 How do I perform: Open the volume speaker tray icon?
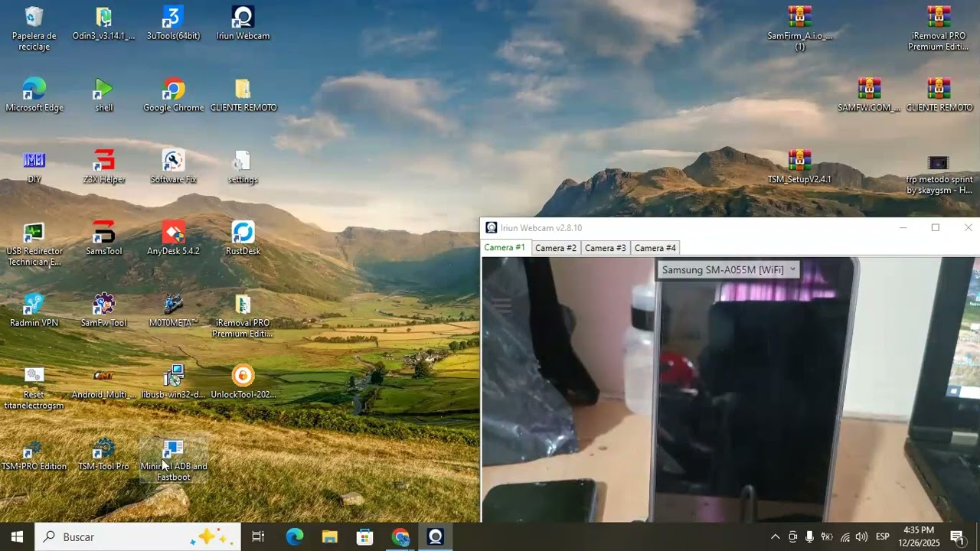coord(862,537)
